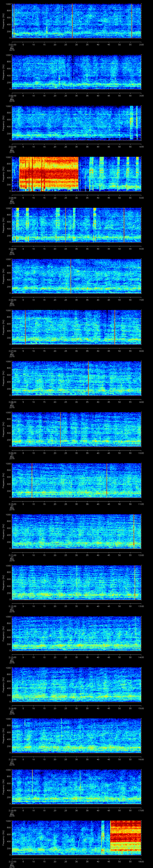The image size is (153, 868).
Task: Click the 2:08:00 start time label
Action: tap(12, 402)
